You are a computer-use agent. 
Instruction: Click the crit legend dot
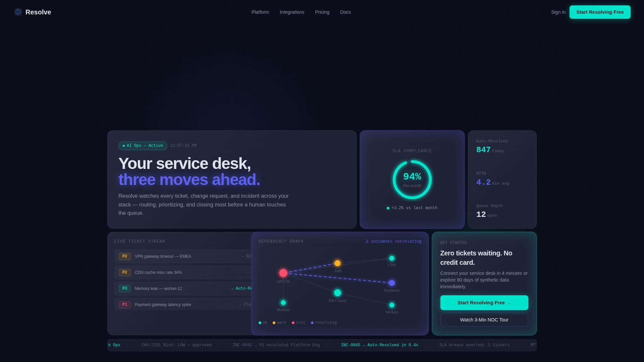pyautogui.click(x=293, y=323)
